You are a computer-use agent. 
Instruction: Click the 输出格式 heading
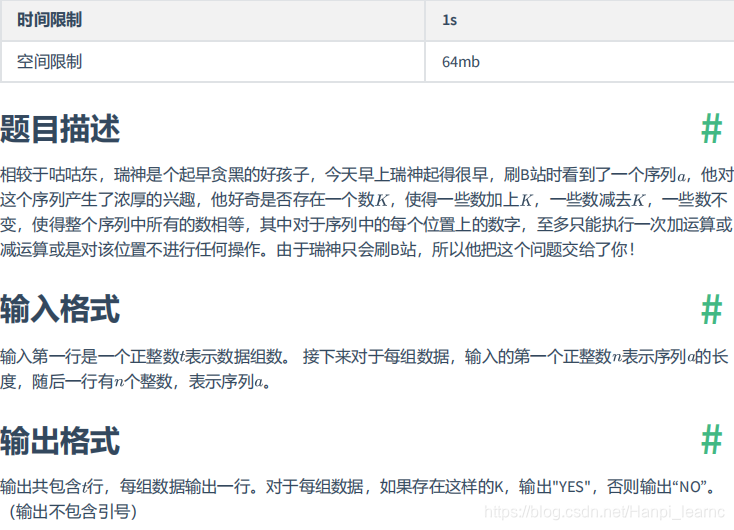pos(60,440)
